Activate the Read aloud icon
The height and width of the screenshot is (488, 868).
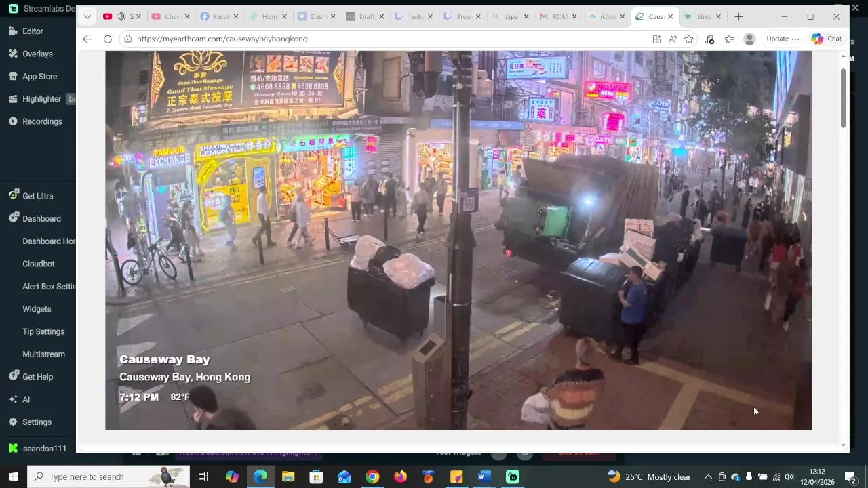pos(673,39)
